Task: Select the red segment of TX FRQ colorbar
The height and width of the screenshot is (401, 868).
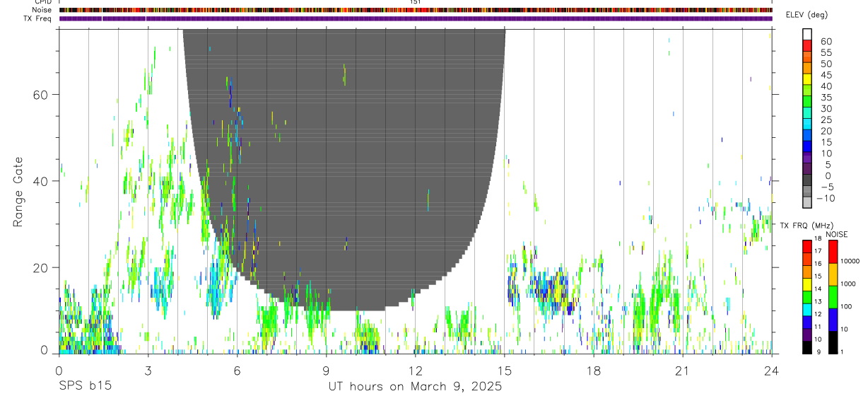Action: pos(807,246)
